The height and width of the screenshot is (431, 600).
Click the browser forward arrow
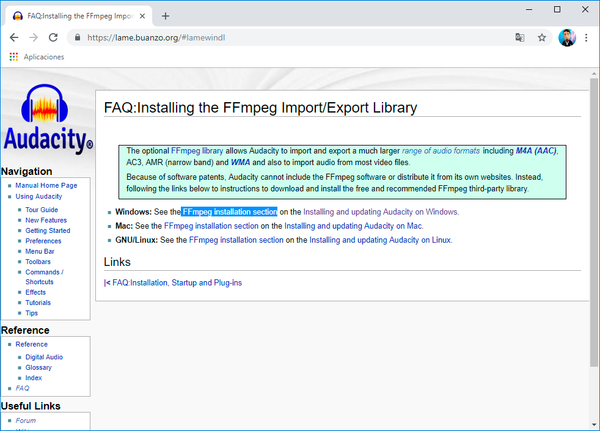click(x=34, y=38)
